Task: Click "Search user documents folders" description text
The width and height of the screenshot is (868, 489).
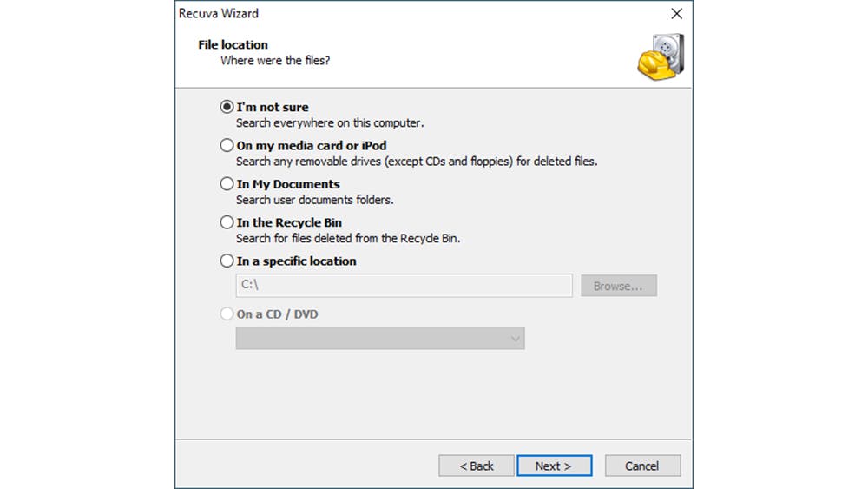Action: [314, 200]
